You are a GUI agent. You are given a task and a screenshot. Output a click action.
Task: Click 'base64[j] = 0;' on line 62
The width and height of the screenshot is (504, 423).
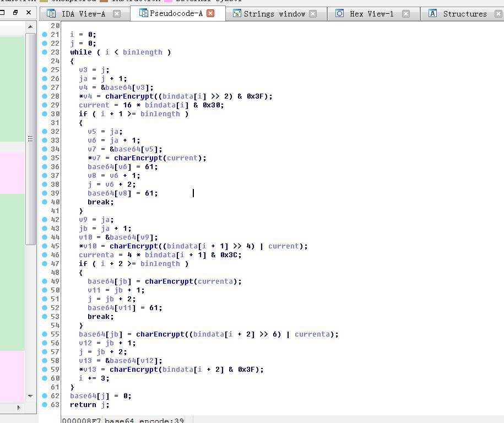click(101, 396)
